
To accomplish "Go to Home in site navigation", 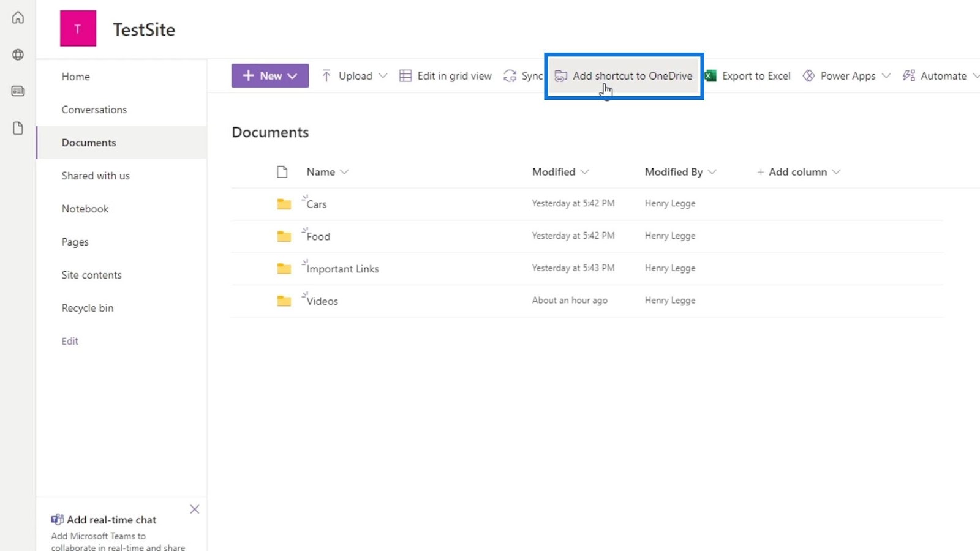I will click(76, 77).
